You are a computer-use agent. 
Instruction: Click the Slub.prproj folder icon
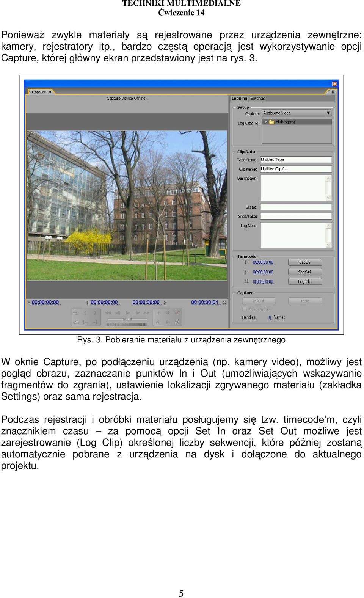pos(271,122)
